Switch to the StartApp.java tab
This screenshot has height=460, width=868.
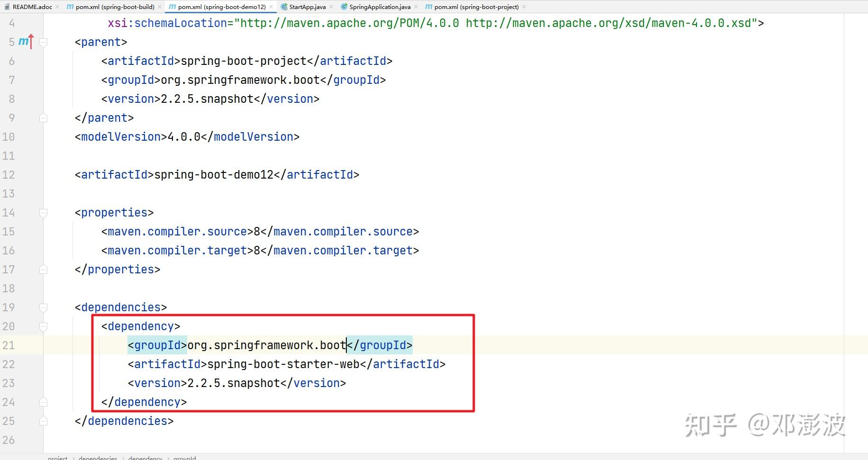(x=307, y=7)
